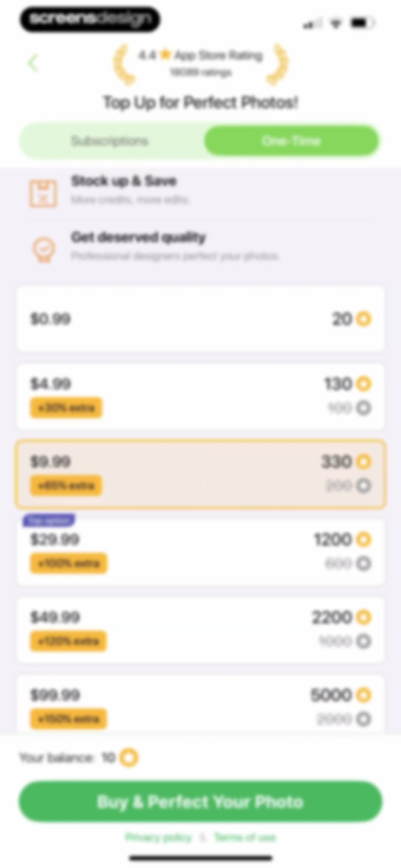Select the $4.99 pack with 130 credits
401x868 pixels.
point(201,396)
